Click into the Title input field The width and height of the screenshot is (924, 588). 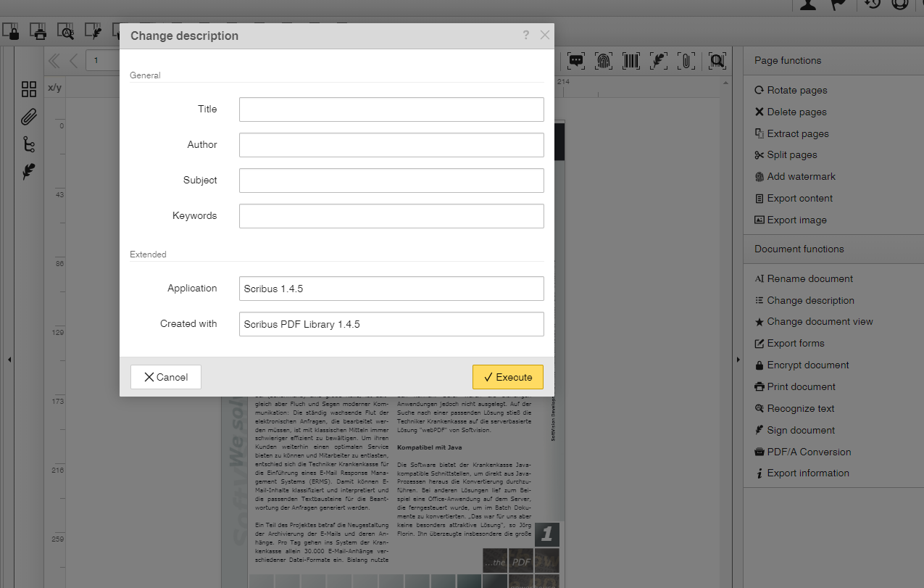coord(391,109)
